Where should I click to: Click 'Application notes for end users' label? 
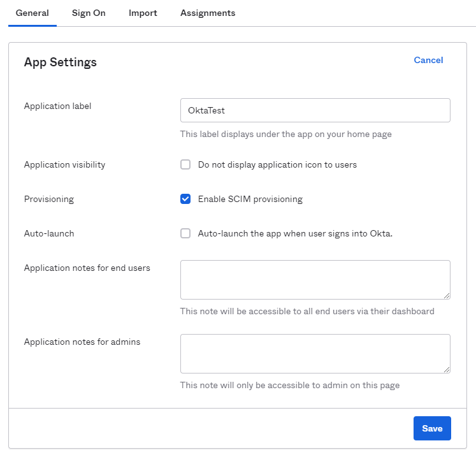click(87, 268)
